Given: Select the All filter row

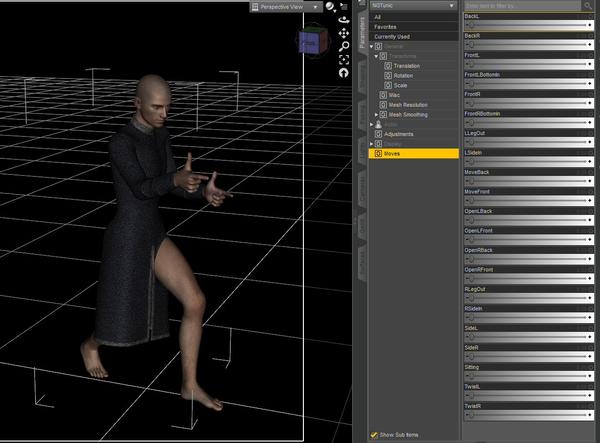Looking at the screenshot, I should 414,17.
